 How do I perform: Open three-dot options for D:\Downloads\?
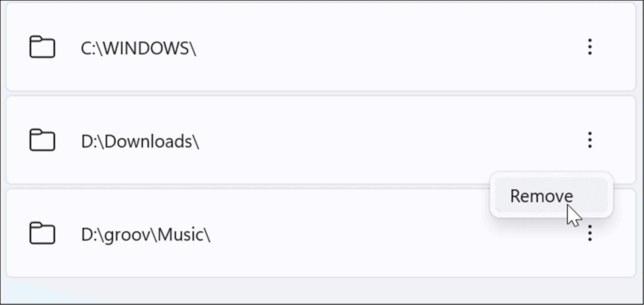(x=590, y=140)
